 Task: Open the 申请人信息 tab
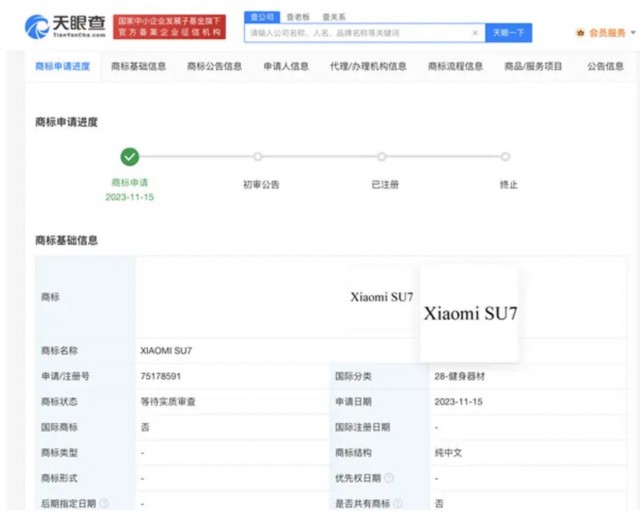tap(286, 66)
